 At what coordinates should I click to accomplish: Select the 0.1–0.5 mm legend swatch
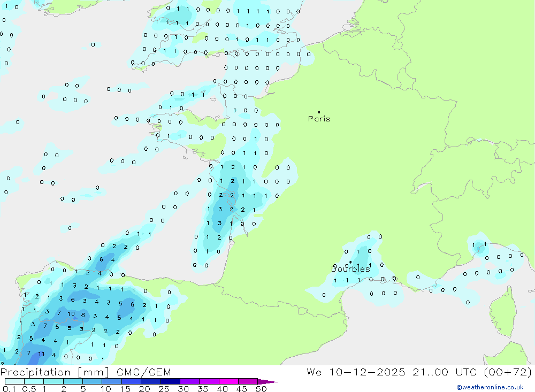coord(14,381)
